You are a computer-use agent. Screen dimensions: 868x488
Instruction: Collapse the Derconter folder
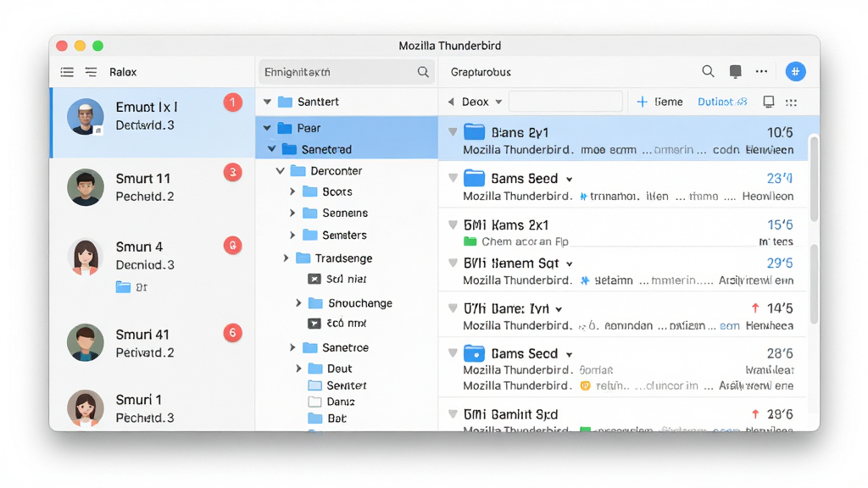(x=280, y=171)
